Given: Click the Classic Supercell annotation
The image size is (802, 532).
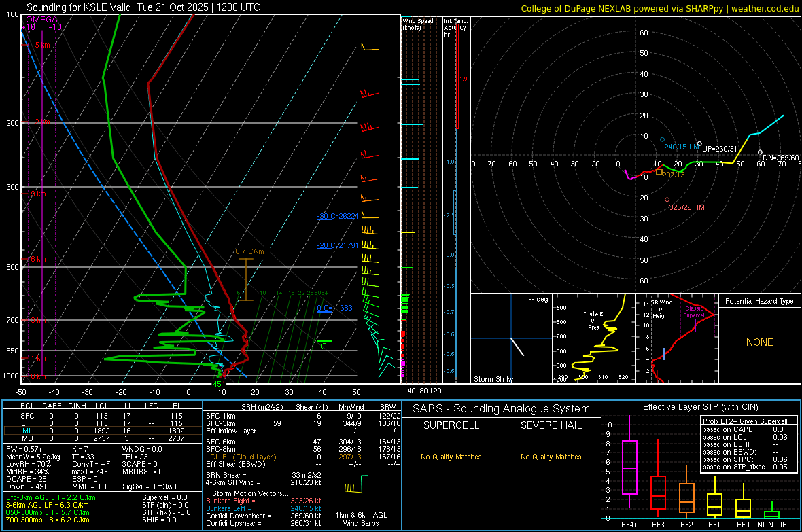Looking at the screenshot, I should [x=694, y=312].
